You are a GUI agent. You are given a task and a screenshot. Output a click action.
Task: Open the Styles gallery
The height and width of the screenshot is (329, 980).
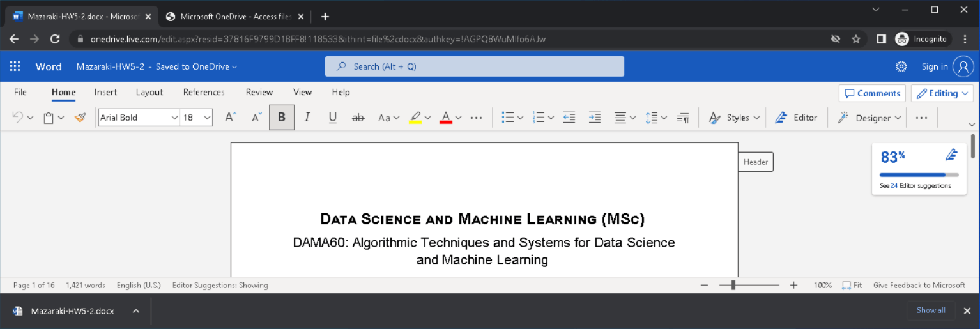tap(735, 118)
